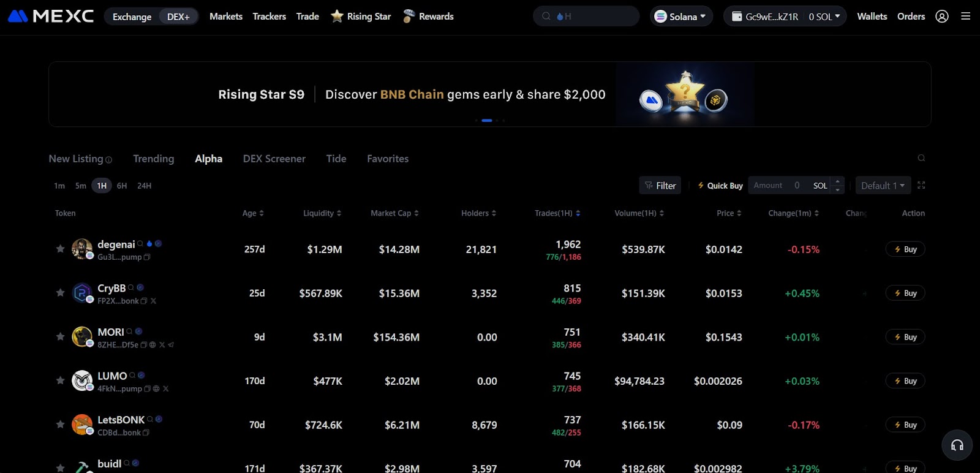Copy CryBB contract address FP2X...bonk
Image resolution: width=980 pixels, height=473 pixels.
click(x=144, y=301)
